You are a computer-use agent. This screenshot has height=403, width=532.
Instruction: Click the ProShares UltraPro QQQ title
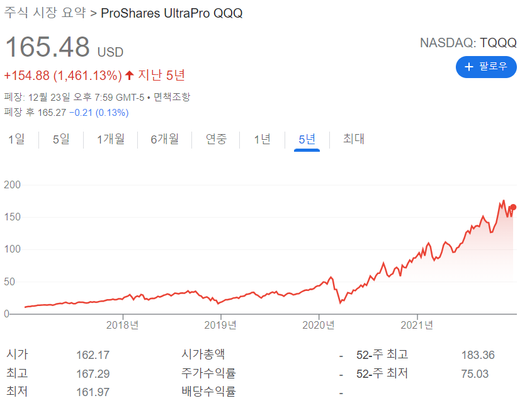pos(172,13)
